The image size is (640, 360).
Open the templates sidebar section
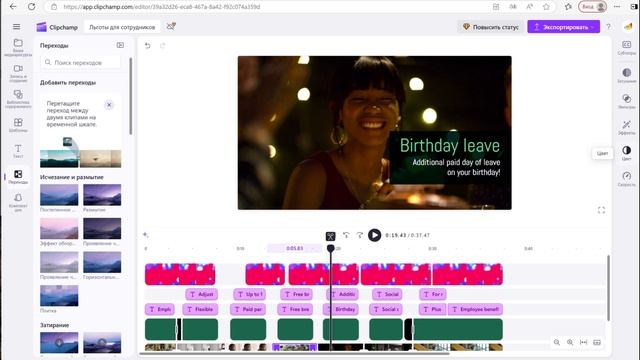[x=18, y=125]
